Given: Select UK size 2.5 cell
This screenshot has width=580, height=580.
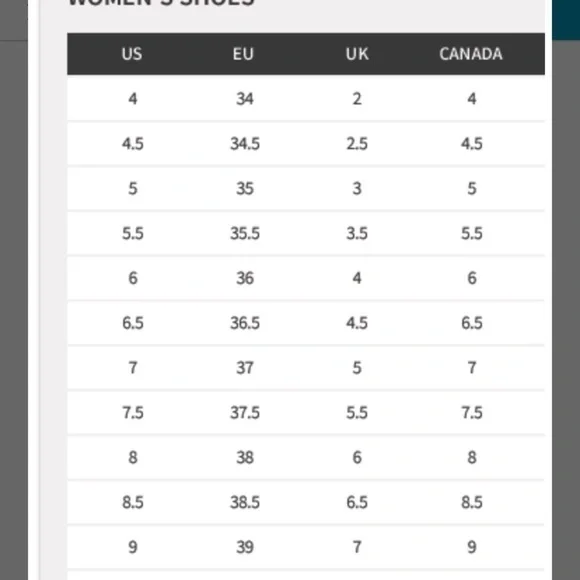Looking at the screenshot, I should pyautogui.click(x=357, y=144).
